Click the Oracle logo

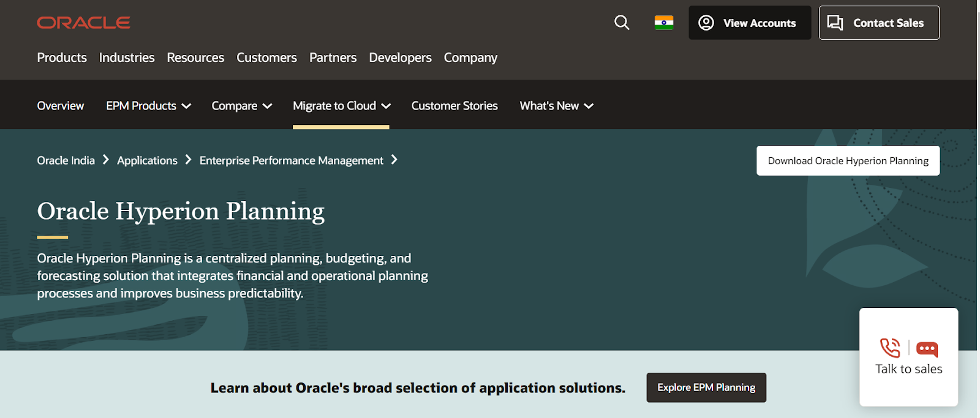point(83,23)
